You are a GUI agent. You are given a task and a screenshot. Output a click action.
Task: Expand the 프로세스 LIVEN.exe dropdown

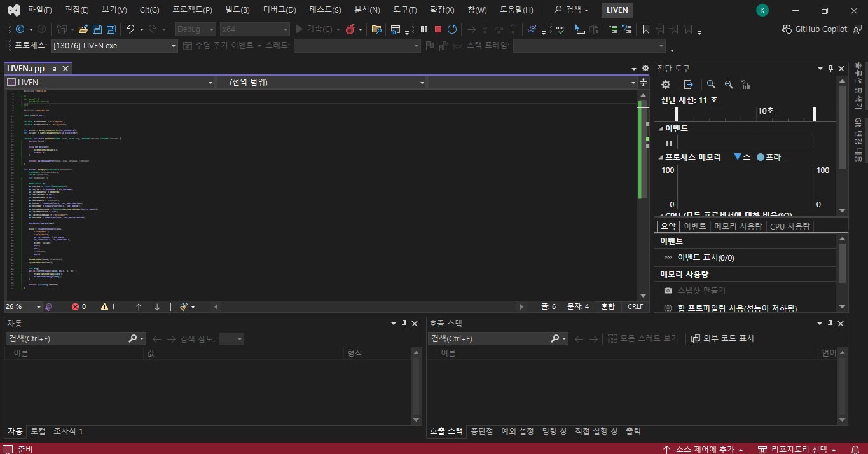tap(174, 46)
